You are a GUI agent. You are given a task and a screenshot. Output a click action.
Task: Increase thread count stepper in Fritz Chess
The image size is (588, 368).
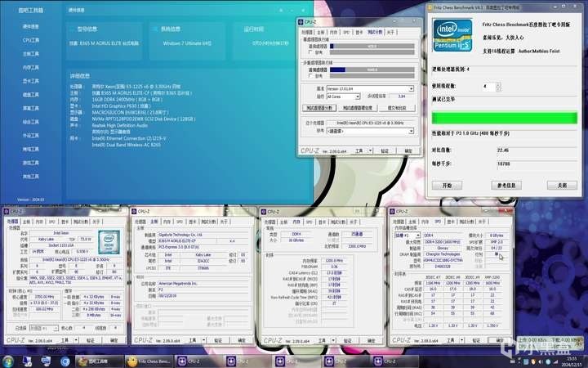[498, 84]
